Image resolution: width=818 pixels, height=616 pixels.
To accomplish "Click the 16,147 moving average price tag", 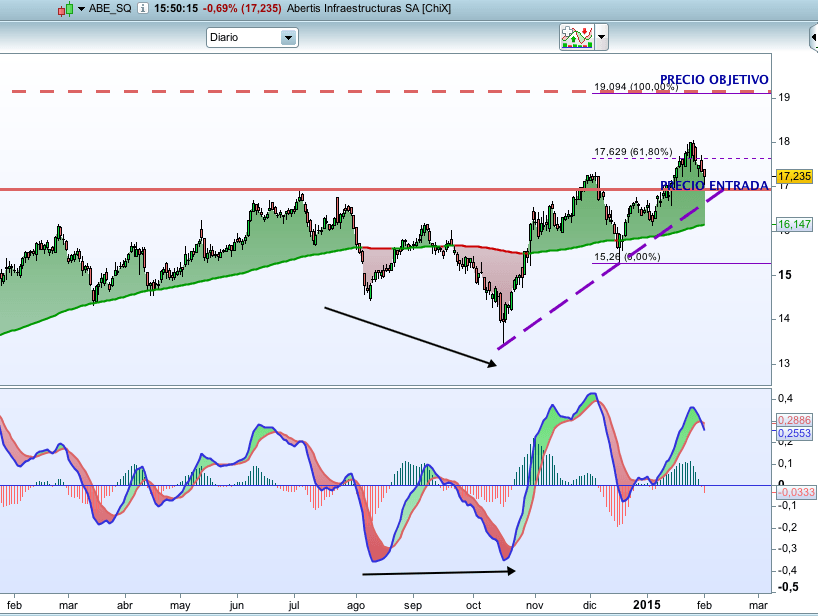I will coord(795,225).
